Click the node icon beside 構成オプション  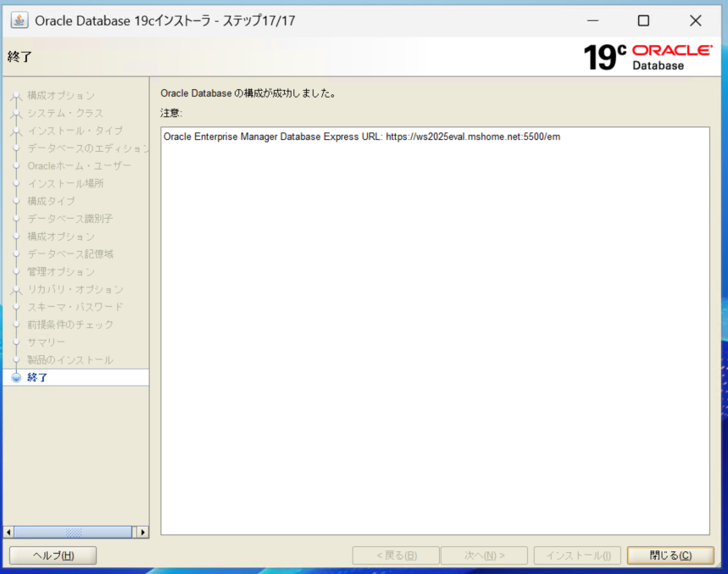(15, 95)
